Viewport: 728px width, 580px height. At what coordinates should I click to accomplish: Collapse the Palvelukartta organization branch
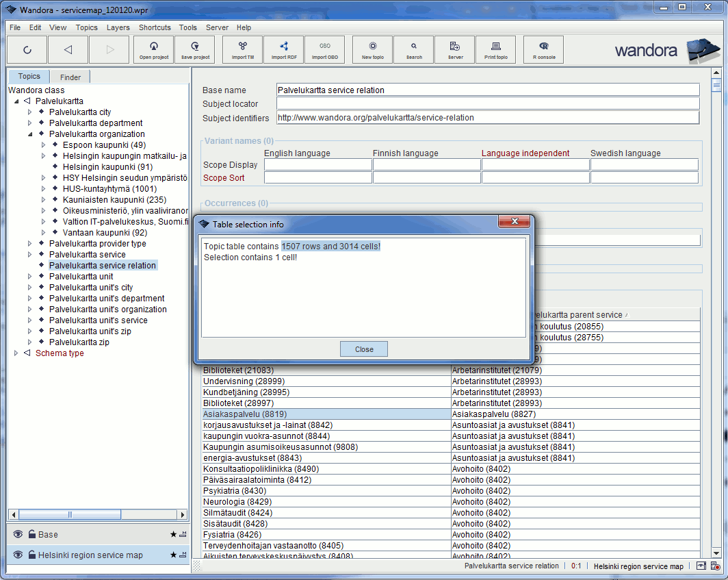tap(30, 134)
